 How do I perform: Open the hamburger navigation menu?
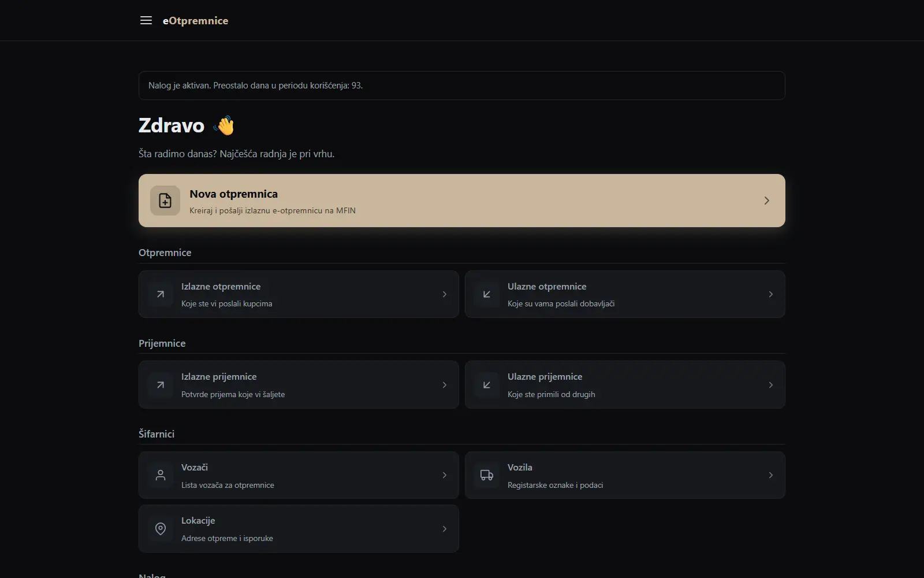(x=146, y=21)
